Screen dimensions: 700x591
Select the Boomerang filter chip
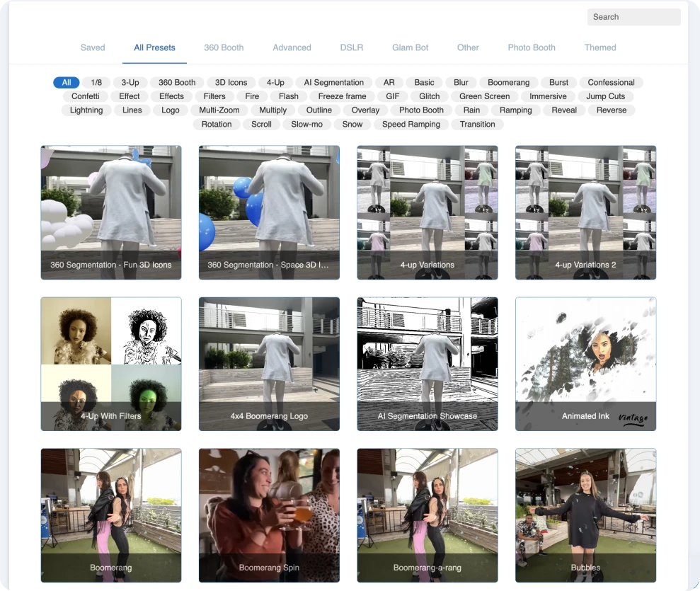click(x=508, y=82)
